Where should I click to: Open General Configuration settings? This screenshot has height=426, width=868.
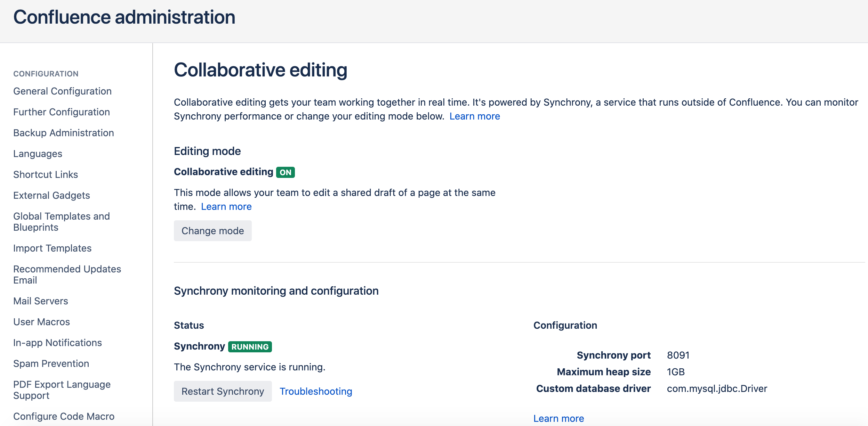(x=62, y=91)
